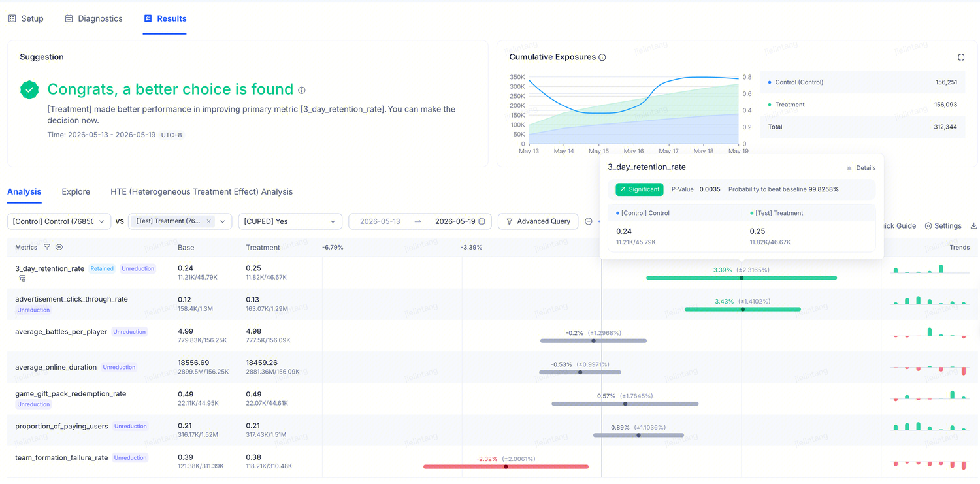Click the grey average_online_duration interval bar
980x484 pixels.
580,372
